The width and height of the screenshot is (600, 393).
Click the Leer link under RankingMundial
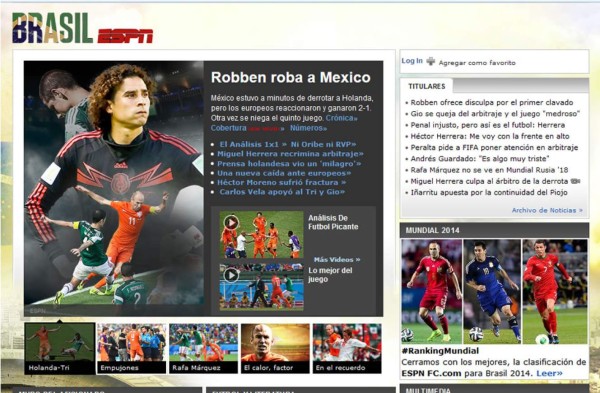click(x=549, y=373)
